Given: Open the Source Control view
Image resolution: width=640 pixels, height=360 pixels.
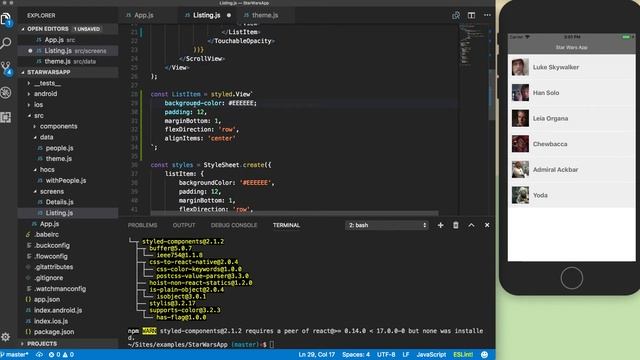Looking at the screenshot, I should (6, 68).
